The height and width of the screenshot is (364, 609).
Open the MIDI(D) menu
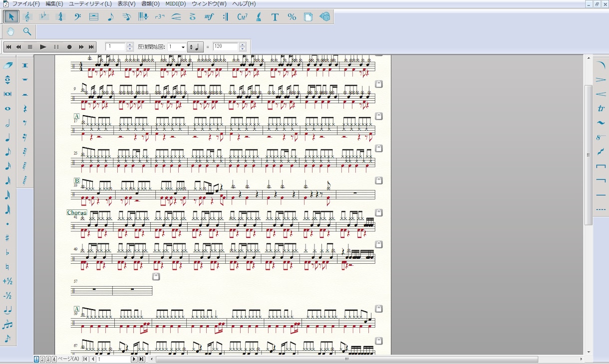click(175, 3)
